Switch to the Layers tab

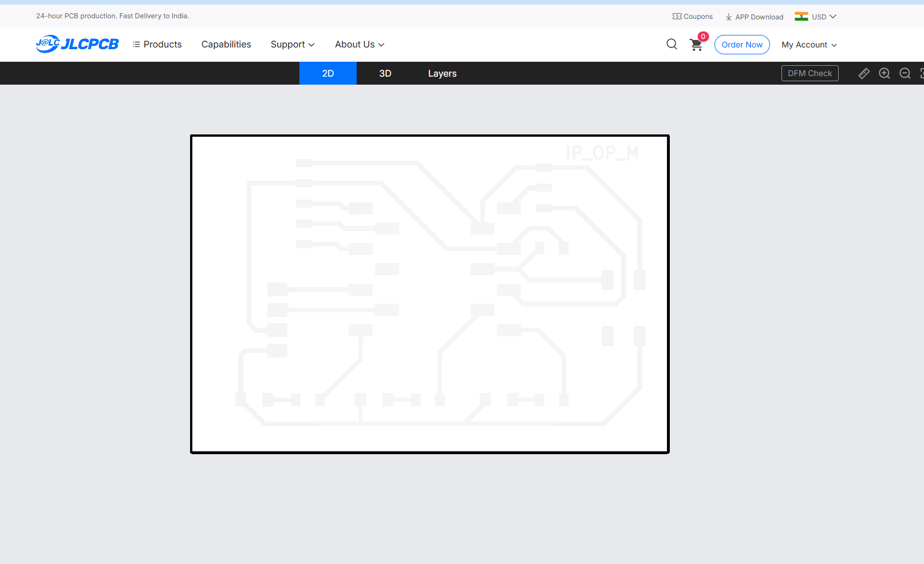coord(443,73)
